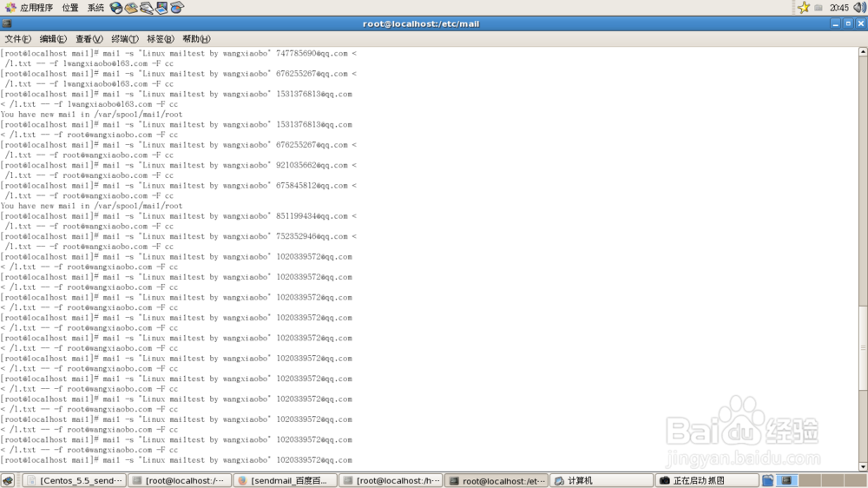
Task: Click the terminal scrollbar down arrow
Action: click(x=863, y=467)
